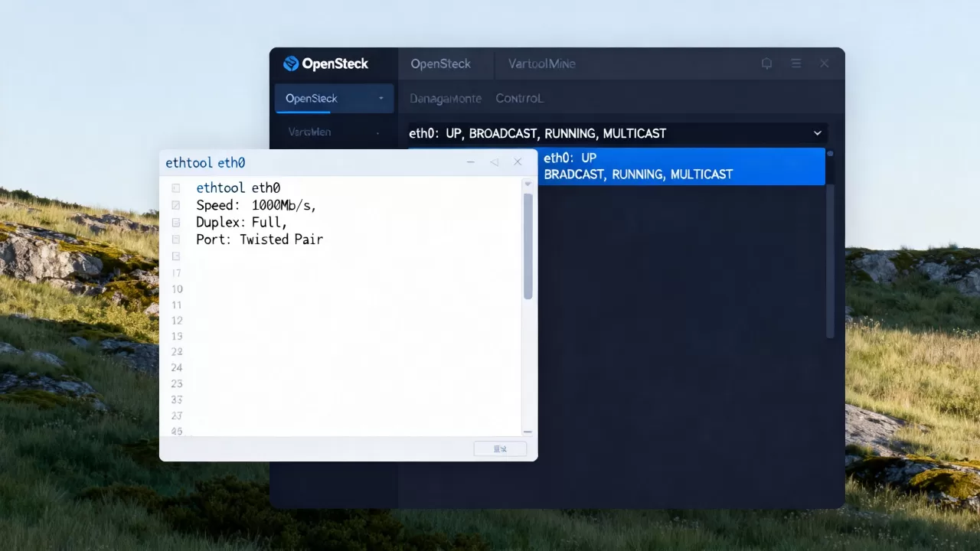Open the hamburger menu in OpenSteck title bar
The image size is (980, 551).
pyautogui.click(x=796, y=64)
